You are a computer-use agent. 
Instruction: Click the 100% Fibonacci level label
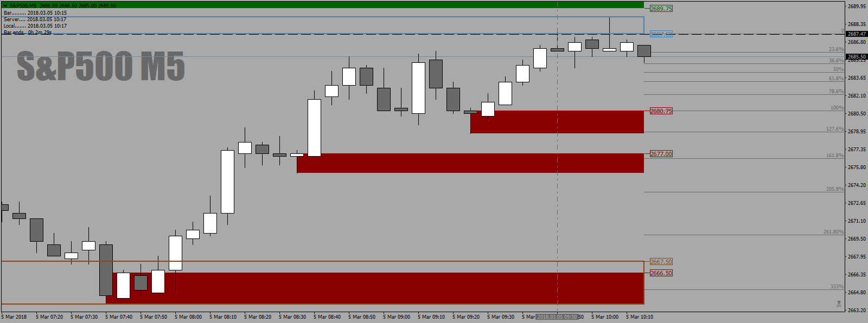[x=837, y=108]
